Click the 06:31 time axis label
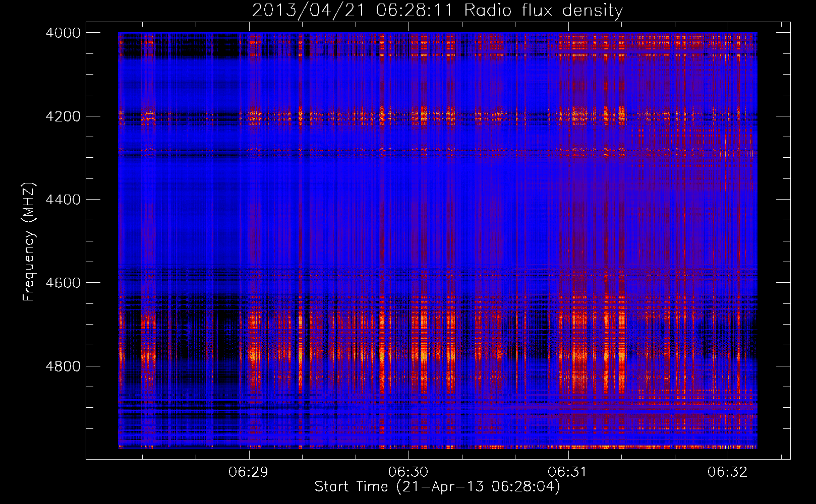Viewport: 816px width, 504px height. (567, 472)
